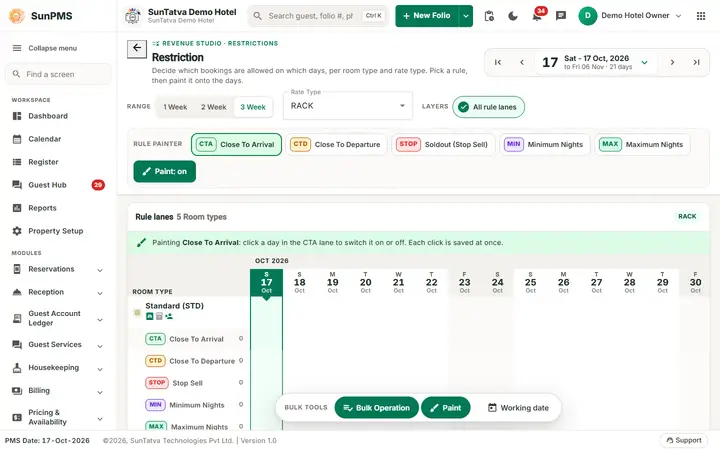
Task: Click the CTA lane badge under Standard
Action: coord(155,339)
